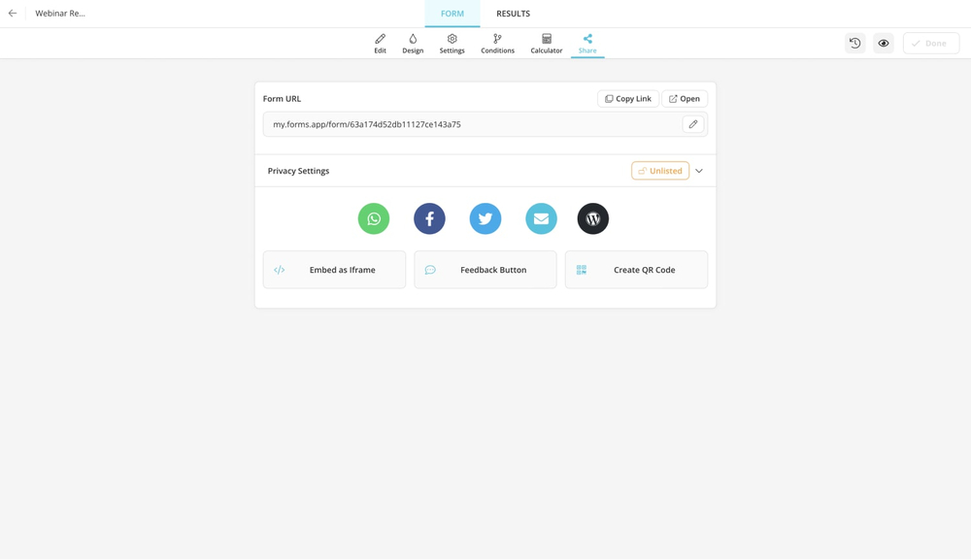The image size is (971, 560).
Task: Share form on Facebook
Action: [x=429, y=218]
